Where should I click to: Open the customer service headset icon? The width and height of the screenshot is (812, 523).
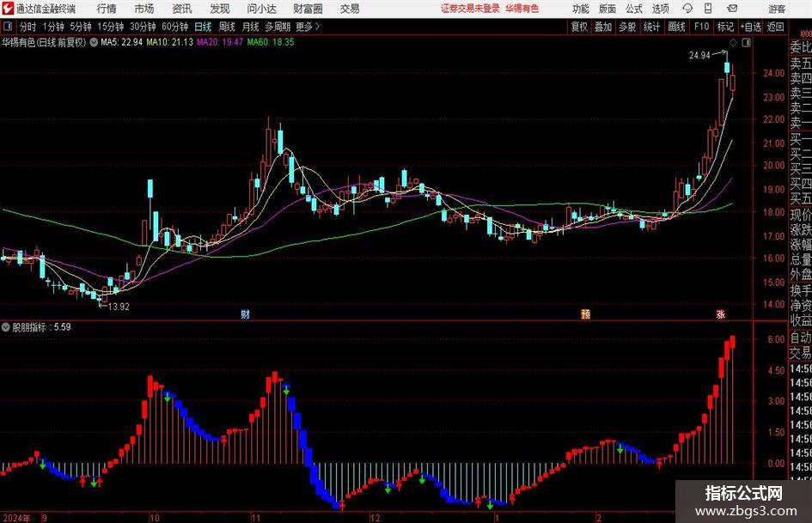(x=687, y=9)
